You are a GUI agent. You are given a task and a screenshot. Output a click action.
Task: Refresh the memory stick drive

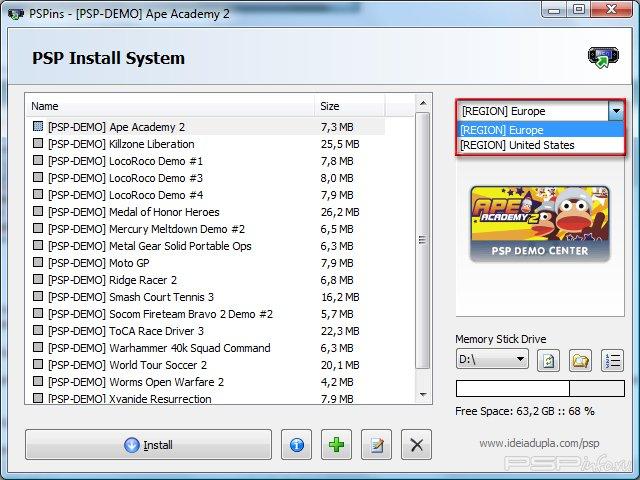click(549, 360)
